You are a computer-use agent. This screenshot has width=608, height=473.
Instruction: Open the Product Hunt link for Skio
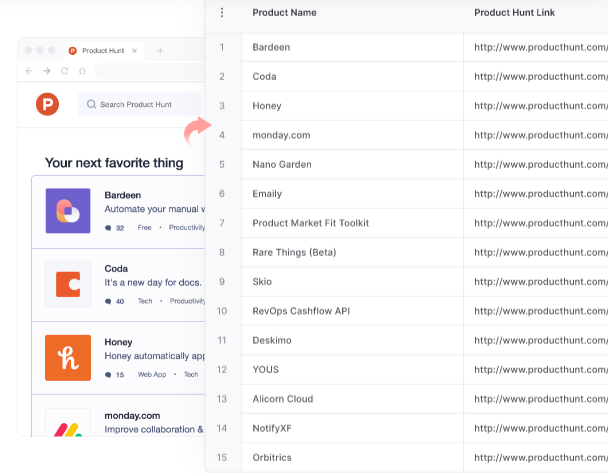[540, 282]
